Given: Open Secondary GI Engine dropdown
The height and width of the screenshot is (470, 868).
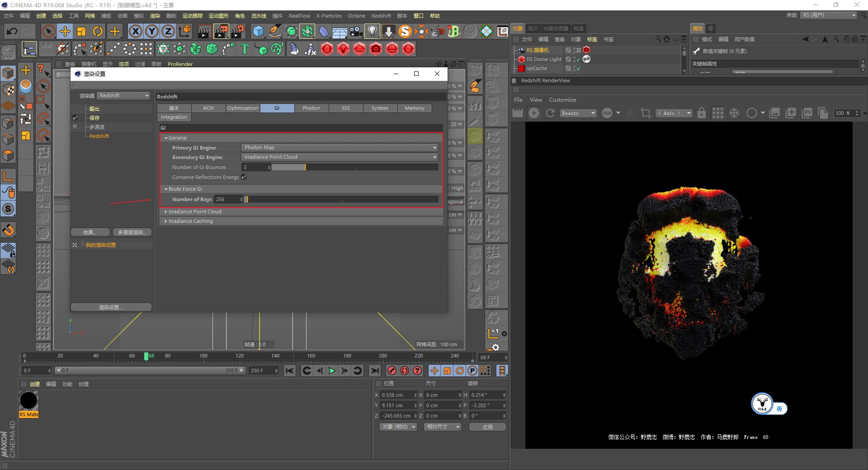Looking at the screenshot, I should tap(340, 157).
